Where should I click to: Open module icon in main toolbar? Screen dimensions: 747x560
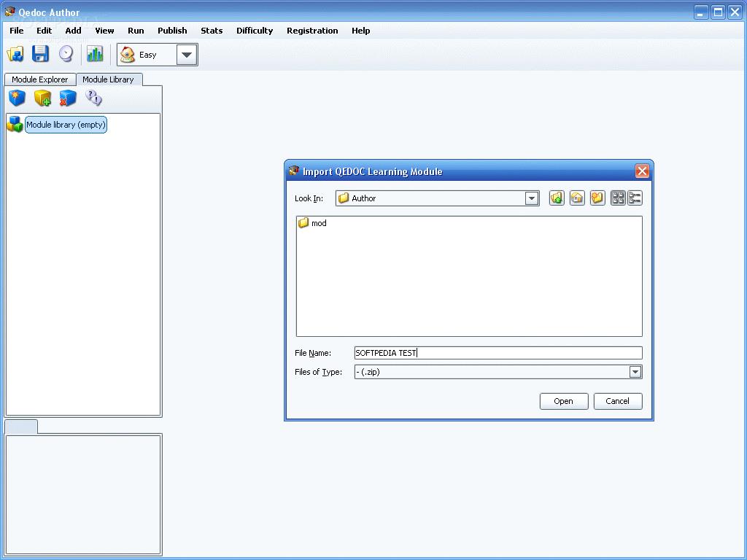(x=15, y=54)
